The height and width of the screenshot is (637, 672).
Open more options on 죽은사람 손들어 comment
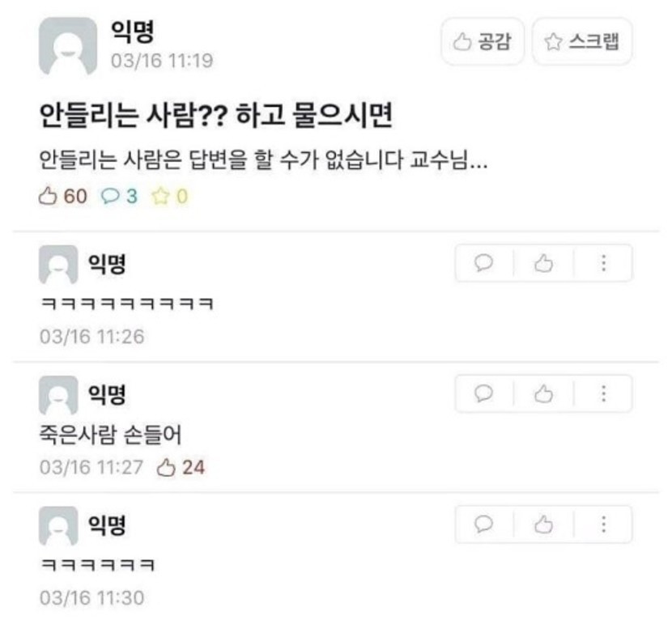tap(603, 393)
